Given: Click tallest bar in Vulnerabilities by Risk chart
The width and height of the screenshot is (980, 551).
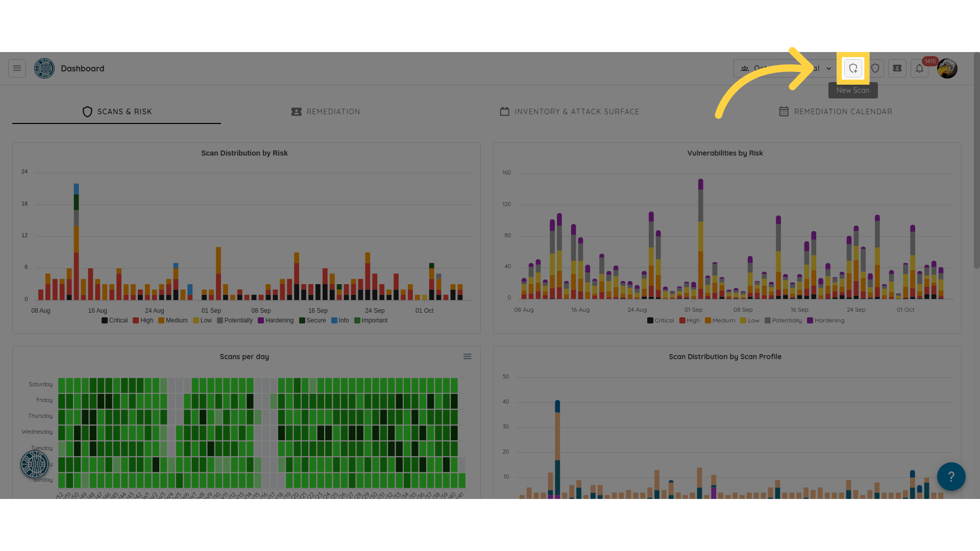Looking at the screenshot, I should [x=701, y=239].
